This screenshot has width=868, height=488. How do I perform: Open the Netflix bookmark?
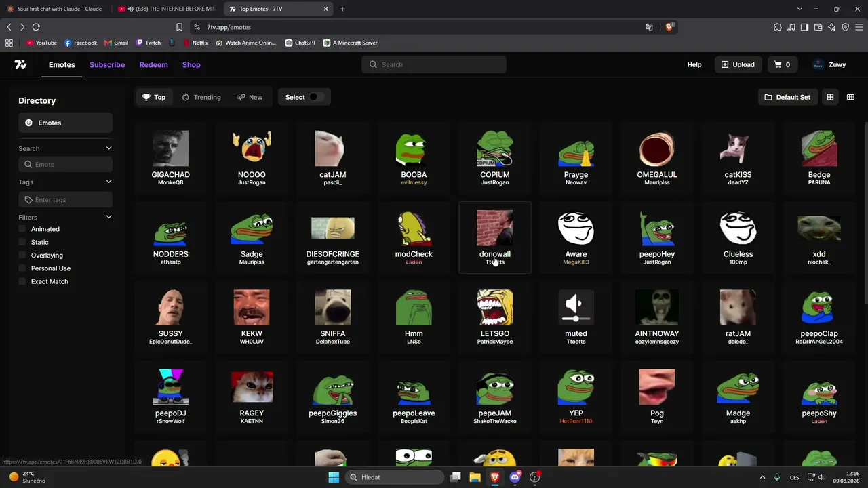click(195, 43)
